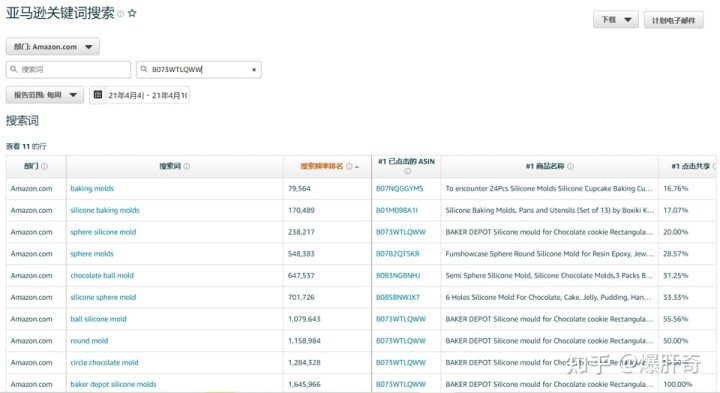This screenshot has height=393, width=720.
Task: Open the baking molds search term link
Action: pyautogui.click(x=92, y=188)
